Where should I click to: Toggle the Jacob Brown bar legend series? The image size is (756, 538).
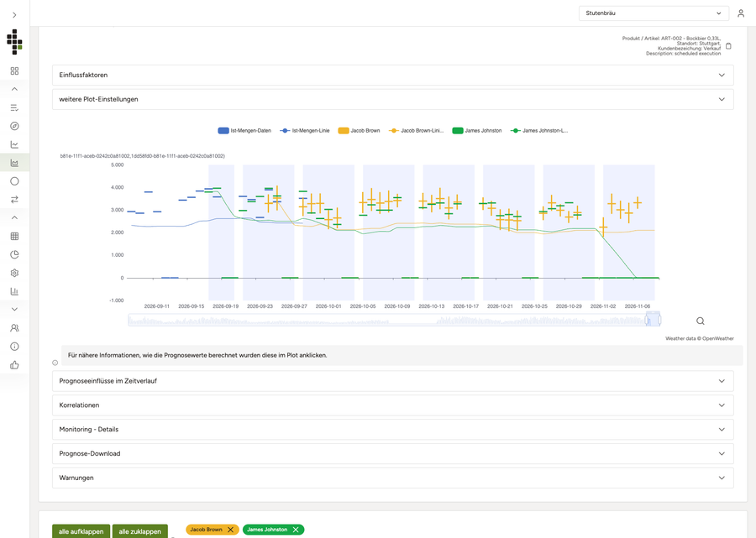point(359,131)
